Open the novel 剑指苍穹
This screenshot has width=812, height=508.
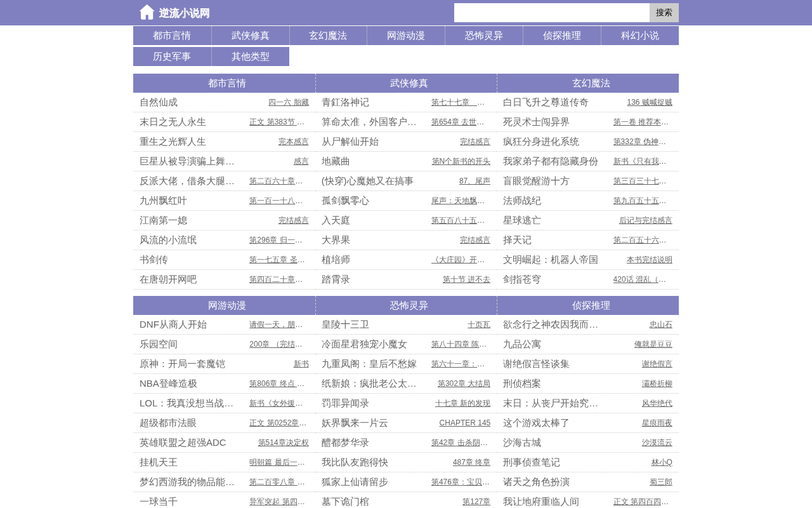click(x=522, y=279)
